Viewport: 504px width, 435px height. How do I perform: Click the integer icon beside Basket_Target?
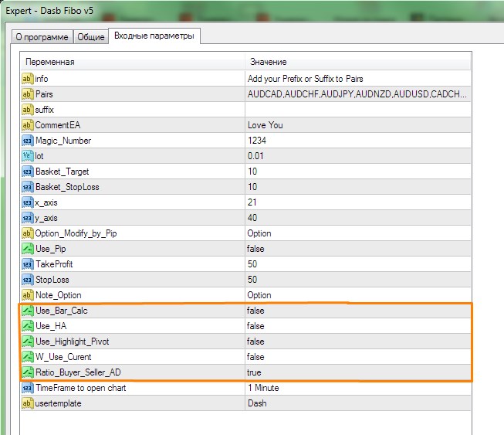(x=28, y=172)
